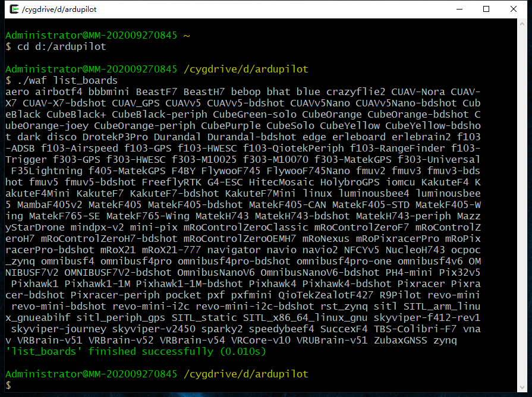Viewport: 532px width, 397px height.
Task: Click the 'finished successfully (0.010s)' message
Action: [x=177, y=351]
